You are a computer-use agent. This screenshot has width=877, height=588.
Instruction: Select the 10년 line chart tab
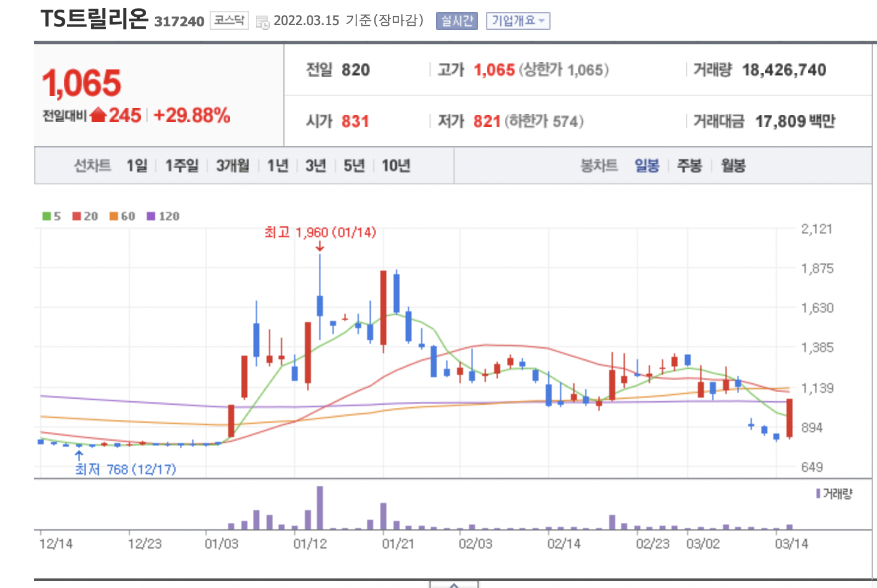point(396,165)
